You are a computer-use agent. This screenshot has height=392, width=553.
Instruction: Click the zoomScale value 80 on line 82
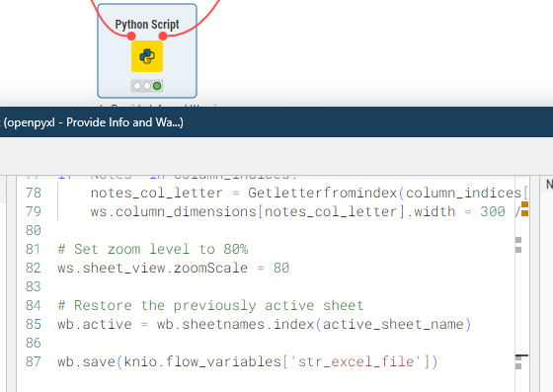click(281, 268)
